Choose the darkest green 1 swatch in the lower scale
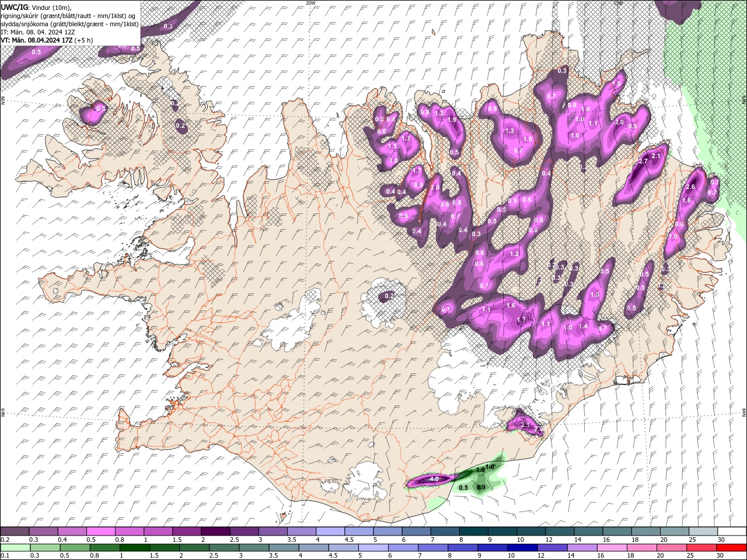Viewport: 747px width, 560px height. click(134, 547)
